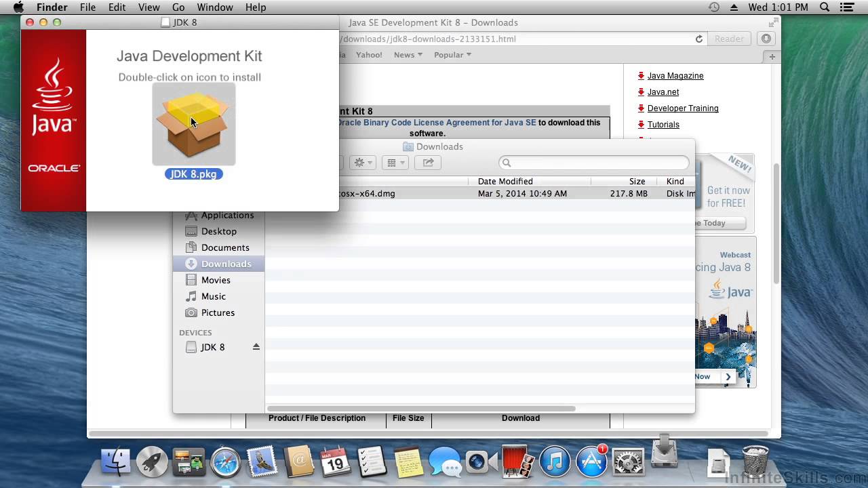Open FaceTime camera icon in Dock

[x=481, y=462]
